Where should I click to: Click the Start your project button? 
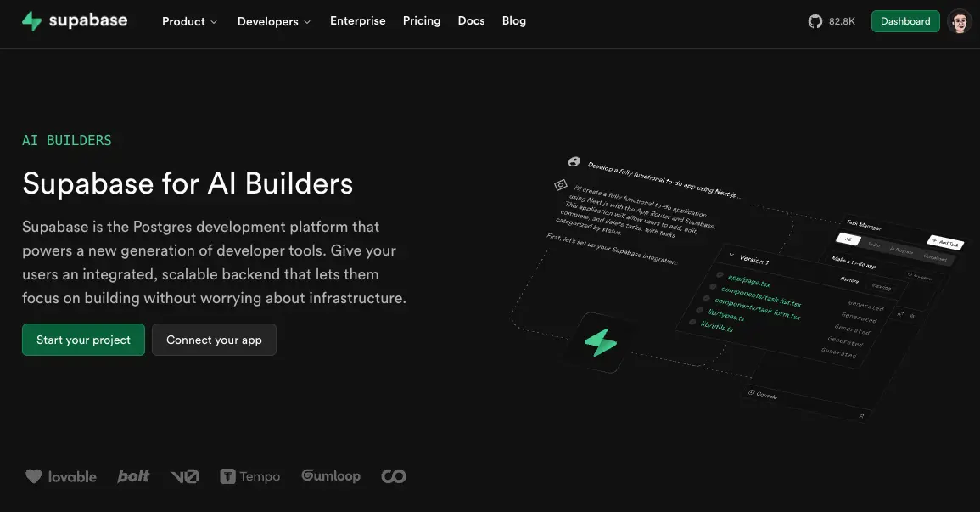coord(83,340)
